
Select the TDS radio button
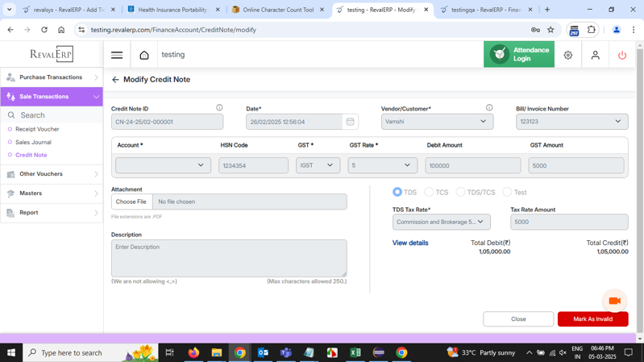pyautogui.click(x=397, y=192)
